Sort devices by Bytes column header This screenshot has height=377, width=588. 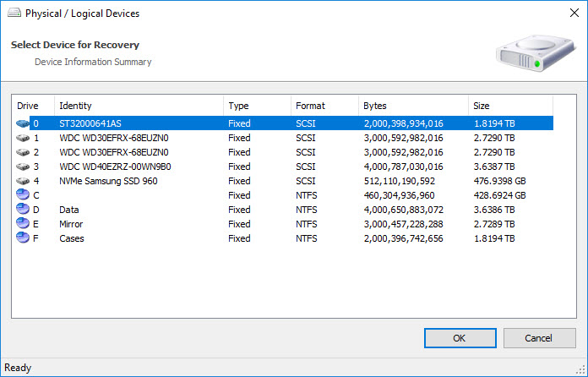click(x=413, y=106)
